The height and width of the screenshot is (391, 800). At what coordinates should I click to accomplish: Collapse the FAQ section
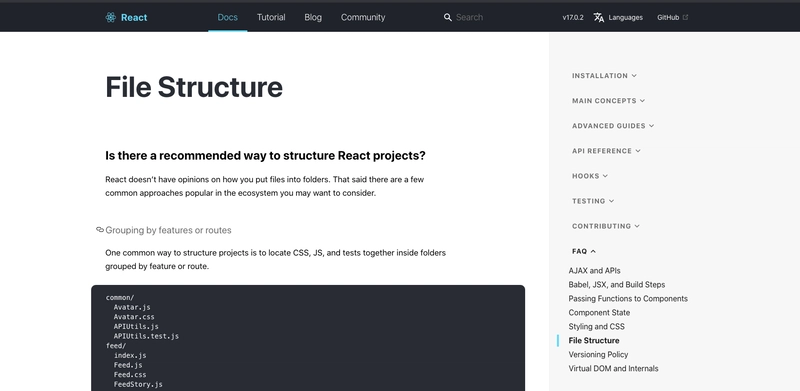tap(584, 251)
